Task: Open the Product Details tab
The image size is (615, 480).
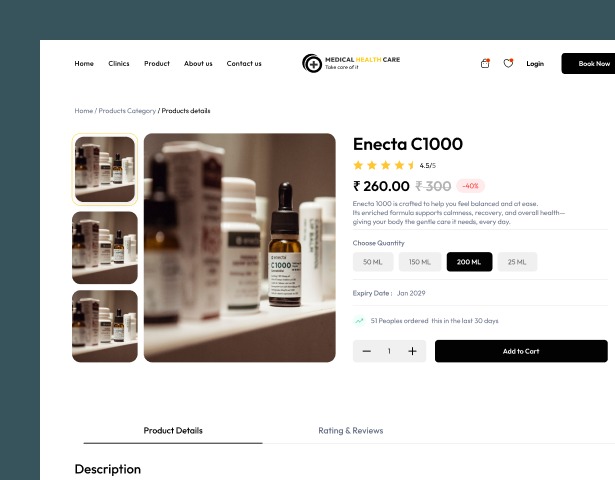Action: 173,431
